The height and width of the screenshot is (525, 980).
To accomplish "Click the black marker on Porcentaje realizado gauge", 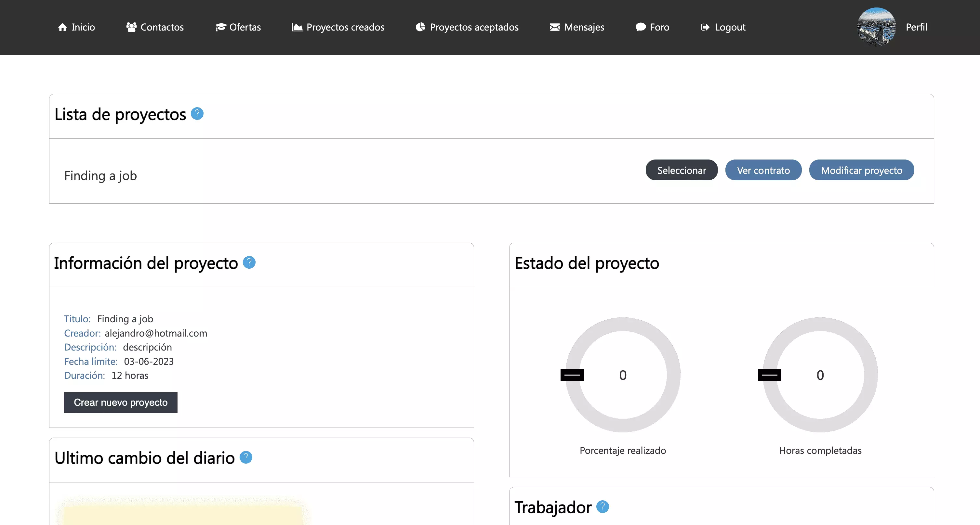I will tap(572, 375).
